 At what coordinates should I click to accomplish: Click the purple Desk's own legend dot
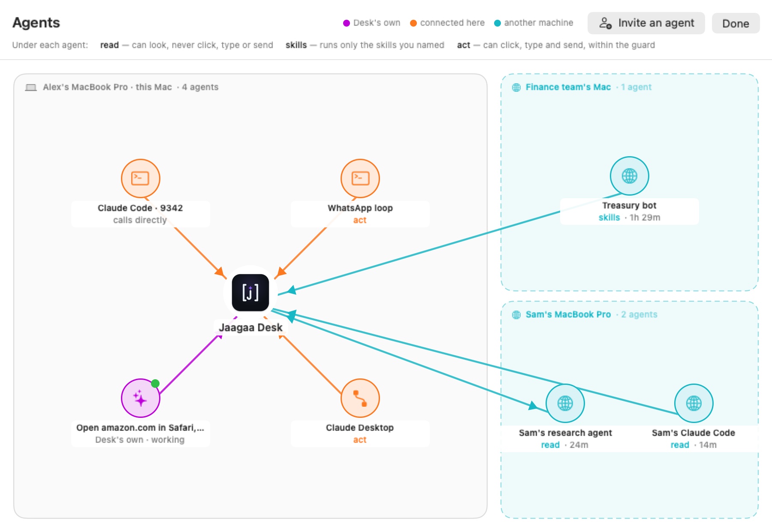(x=347, y=23)
